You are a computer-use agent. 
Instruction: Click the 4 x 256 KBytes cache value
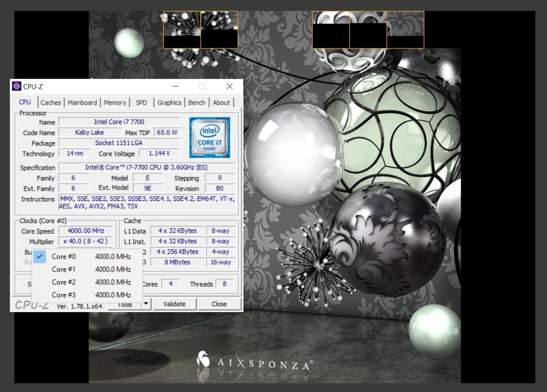[178, 252]
